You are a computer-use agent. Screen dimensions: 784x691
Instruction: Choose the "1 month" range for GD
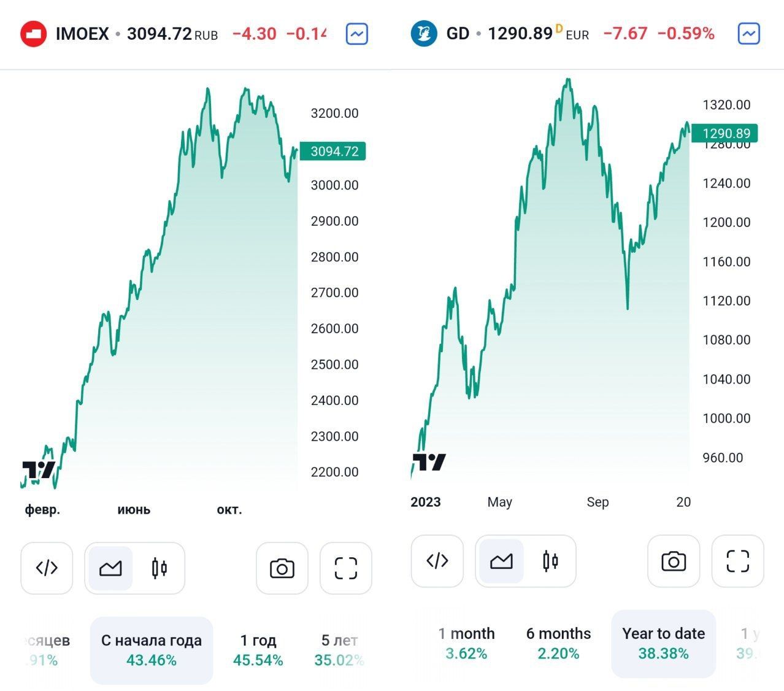pos(467,643)
